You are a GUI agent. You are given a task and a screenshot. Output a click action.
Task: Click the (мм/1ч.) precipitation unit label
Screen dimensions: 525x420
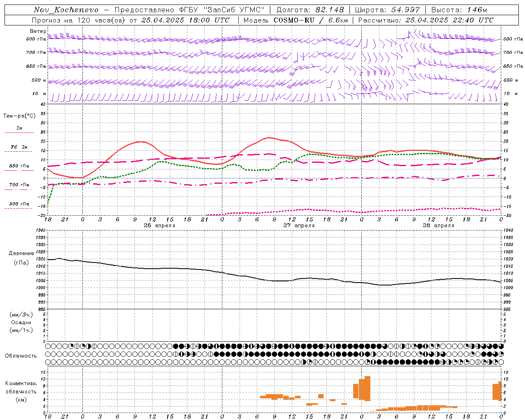click(21, 330)
